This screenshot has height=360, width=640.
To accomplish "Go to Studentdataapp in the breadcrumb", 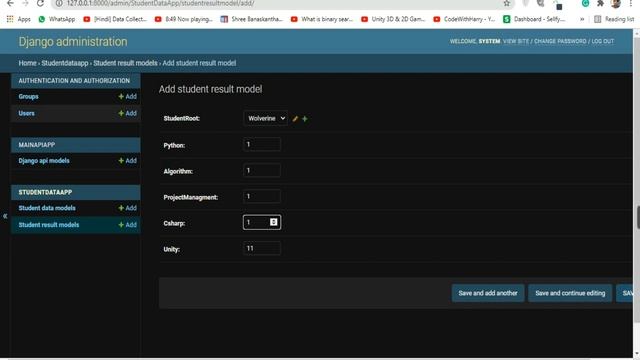I will pos(64,63).
